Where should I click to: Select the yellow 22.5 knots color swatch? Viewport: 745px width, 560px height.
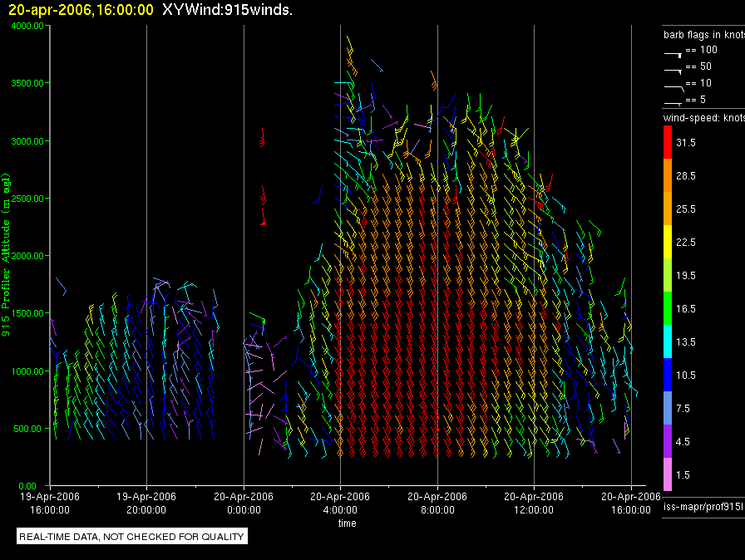click(x=667, y=242)
